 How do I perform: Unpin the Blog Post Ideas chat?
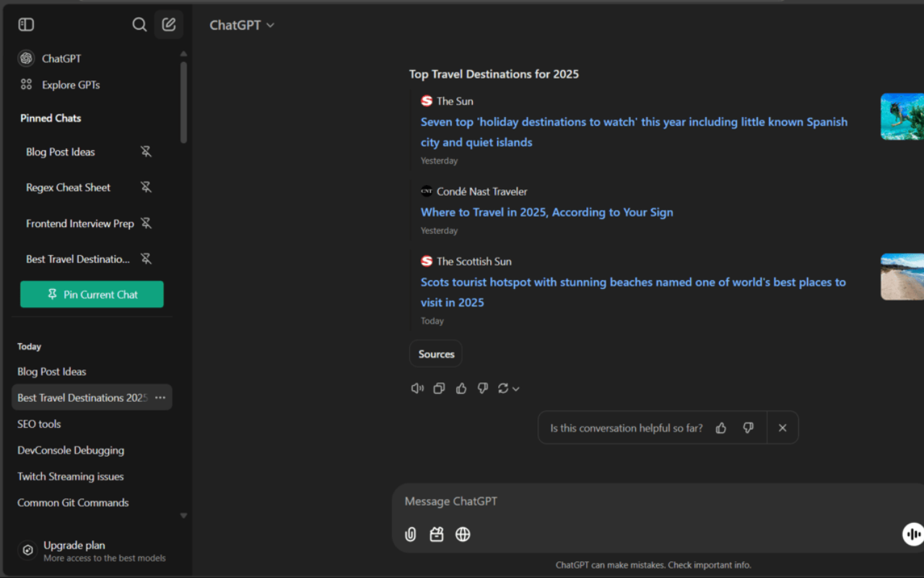[146, 152]
